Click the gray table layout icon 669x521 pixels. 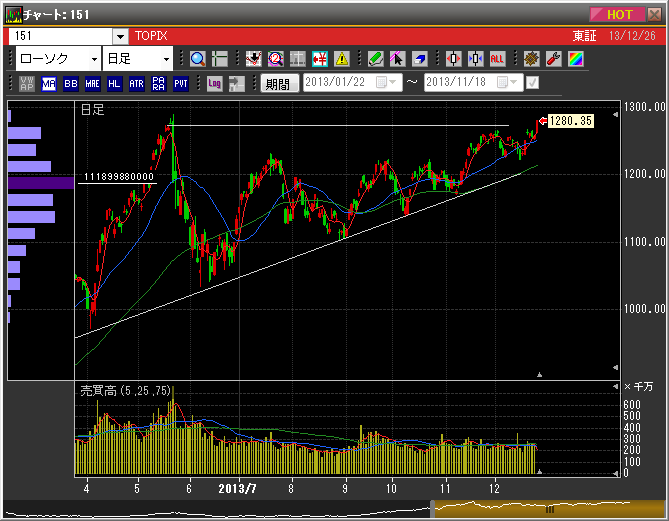click(298, 59)
